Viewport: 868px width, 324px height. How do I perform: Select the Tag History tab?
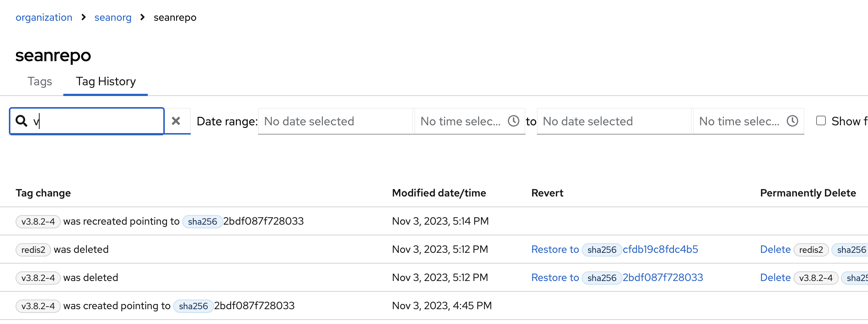(106, 82)
